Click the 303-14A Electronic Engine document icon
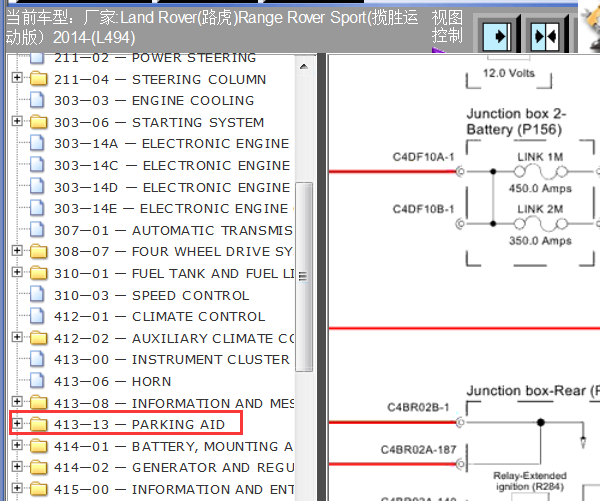 tap(37, 143)
